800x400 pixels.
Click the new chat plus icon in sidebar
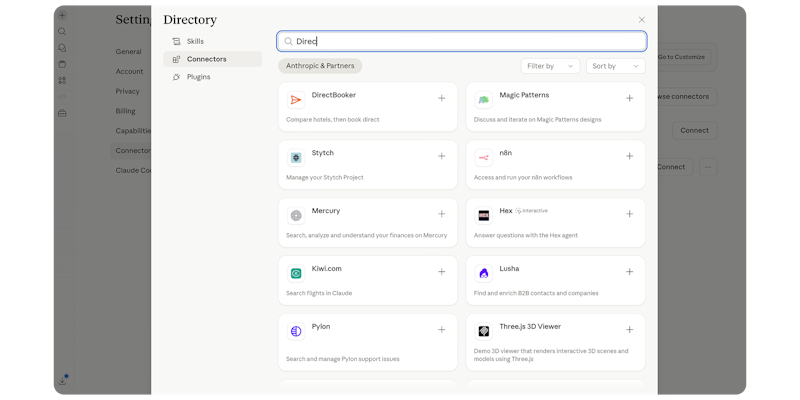[62, 15]
